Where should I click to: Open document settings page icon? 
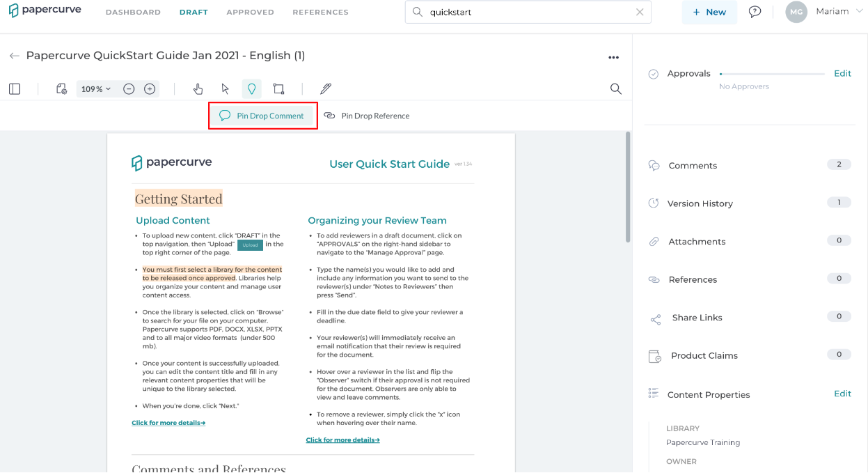point(61,89)
